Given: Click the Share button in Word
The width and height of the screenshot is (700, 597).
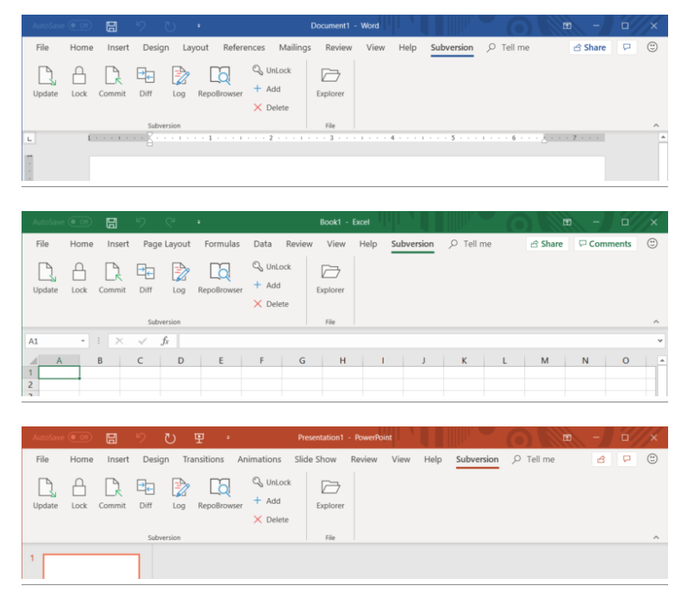Looking at the screenshot, I should (x=590, y=47).
